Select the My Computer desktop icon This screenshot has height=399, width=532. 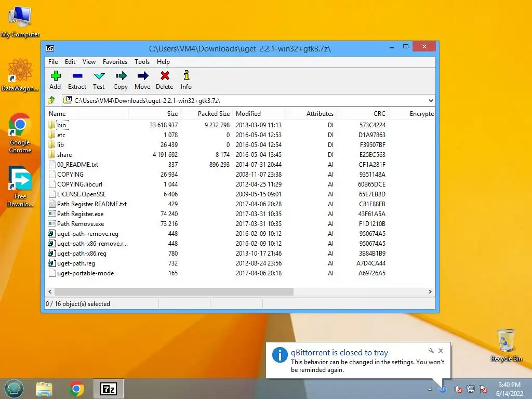point(20,22)
